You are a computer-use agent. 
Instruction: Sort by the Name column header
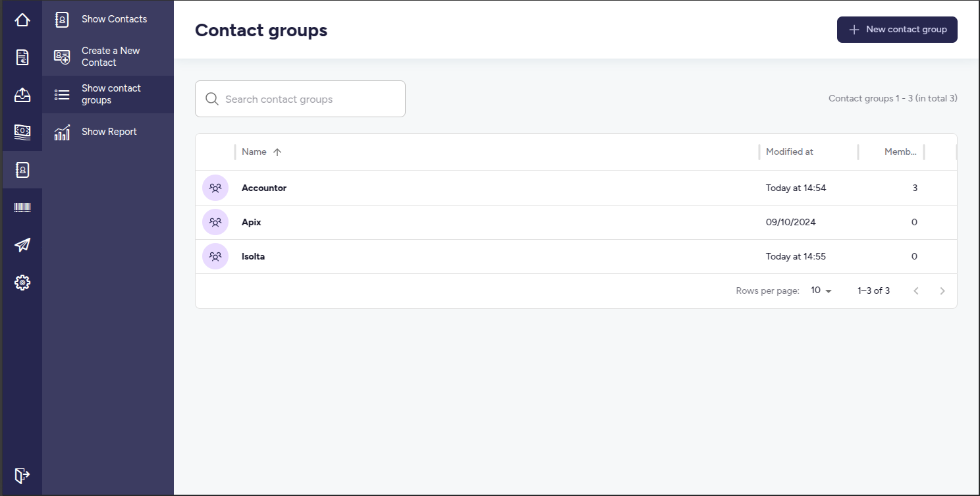pyautogui.click(x=254, y=152)
